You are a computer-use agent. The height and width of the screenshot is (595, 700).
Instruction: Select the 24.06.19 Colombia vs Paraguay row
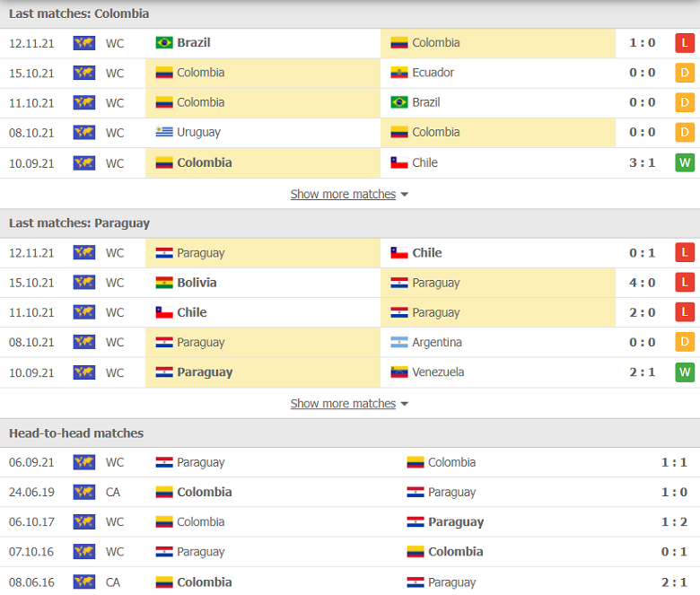coord(350,492)
